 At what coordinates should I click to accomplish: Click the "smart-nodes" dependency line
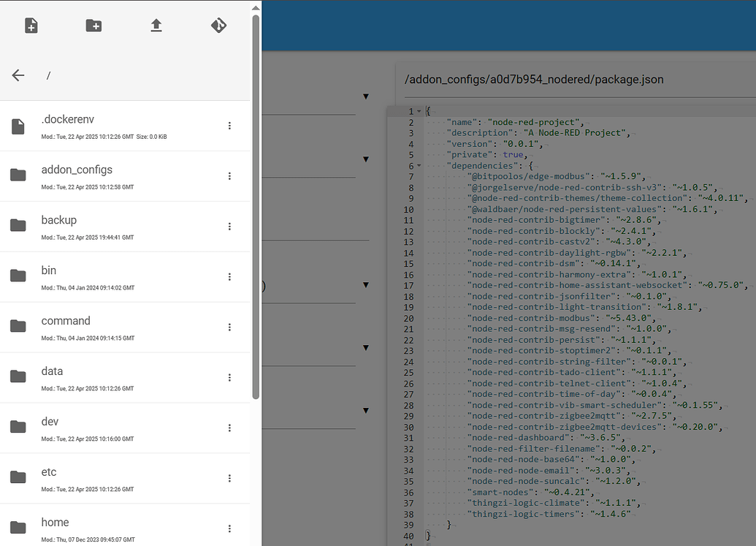click(x=530, y=493)
